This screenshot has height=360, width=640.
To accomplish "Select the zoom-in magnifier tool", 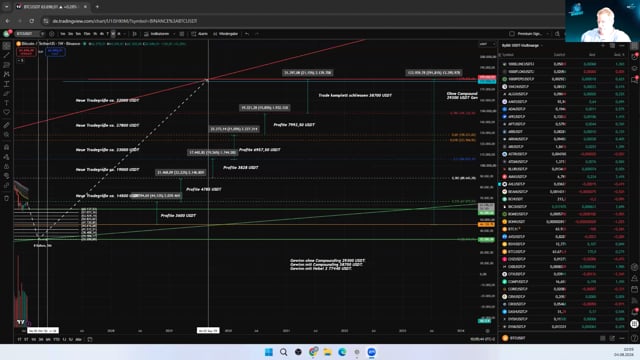I will [7, 135].
